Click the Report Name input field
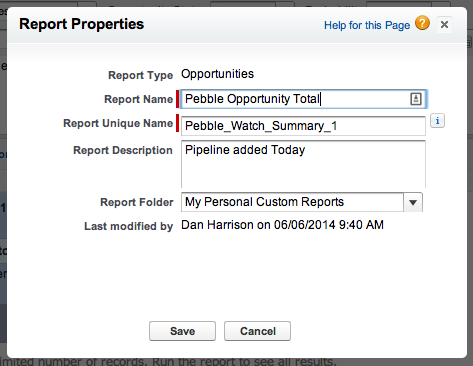473x366 pixels. (303, 99)
